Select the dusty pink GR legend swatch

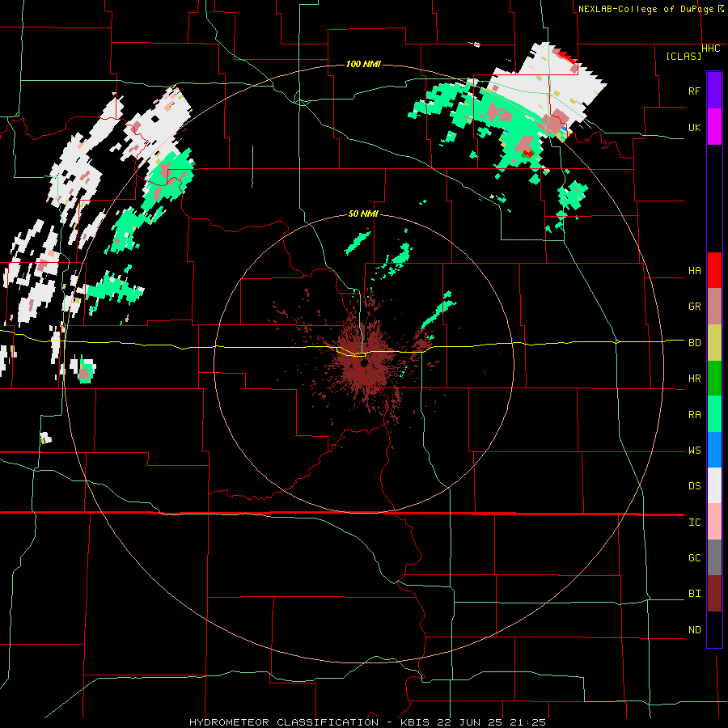tap(714, 307)
